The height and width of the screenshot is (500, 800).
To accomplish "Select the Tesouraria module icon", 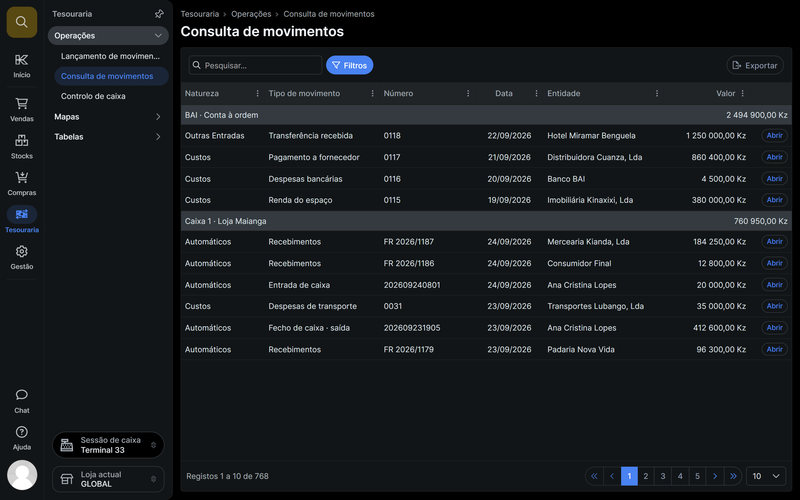I will coord(21,214).
